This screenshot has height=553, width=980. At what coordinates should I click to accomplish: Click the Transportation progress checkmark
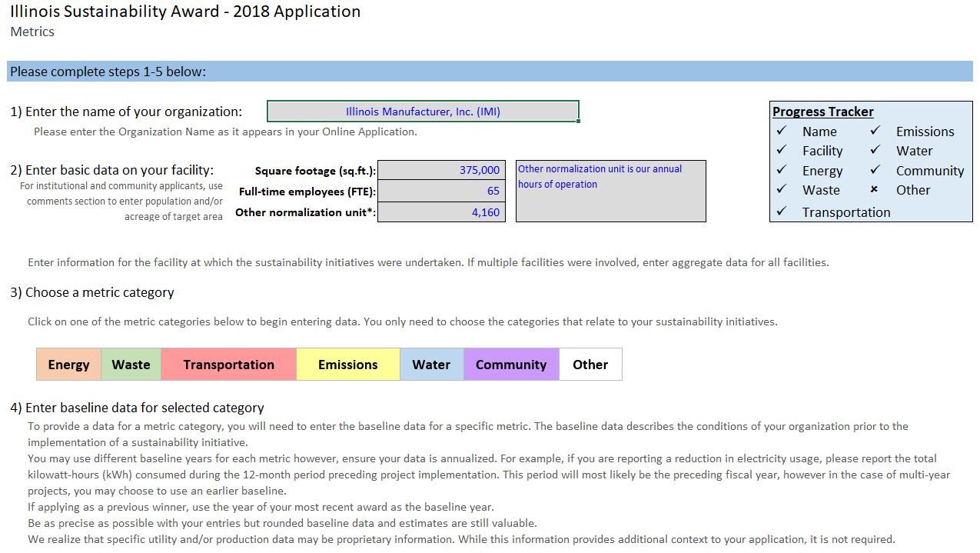pyautogui.click(x=782, y=212)
